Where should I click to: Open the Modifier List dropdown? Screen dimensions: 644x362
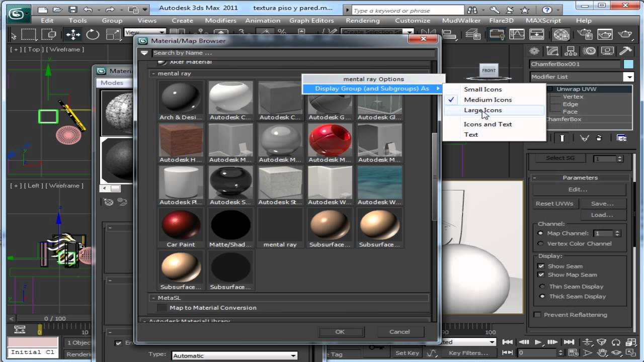628,77
